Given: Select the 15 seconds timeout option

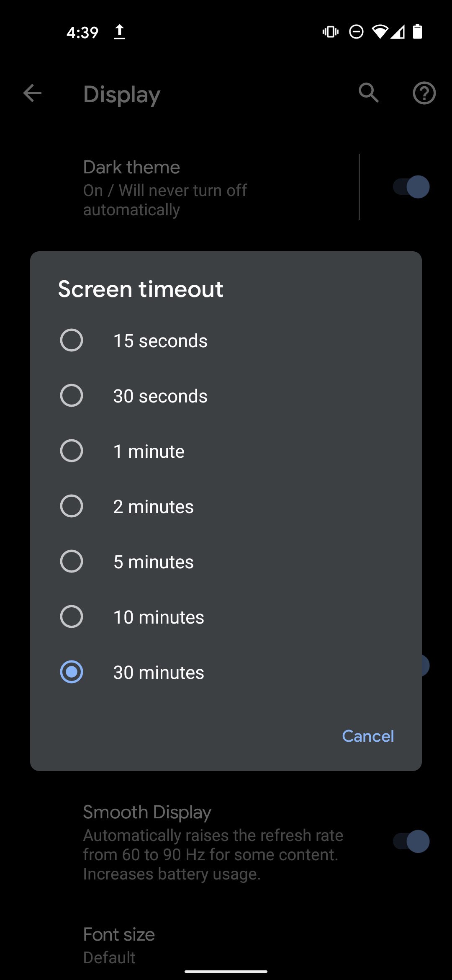Looking at the screenshot, I should [x=160, y=340].
